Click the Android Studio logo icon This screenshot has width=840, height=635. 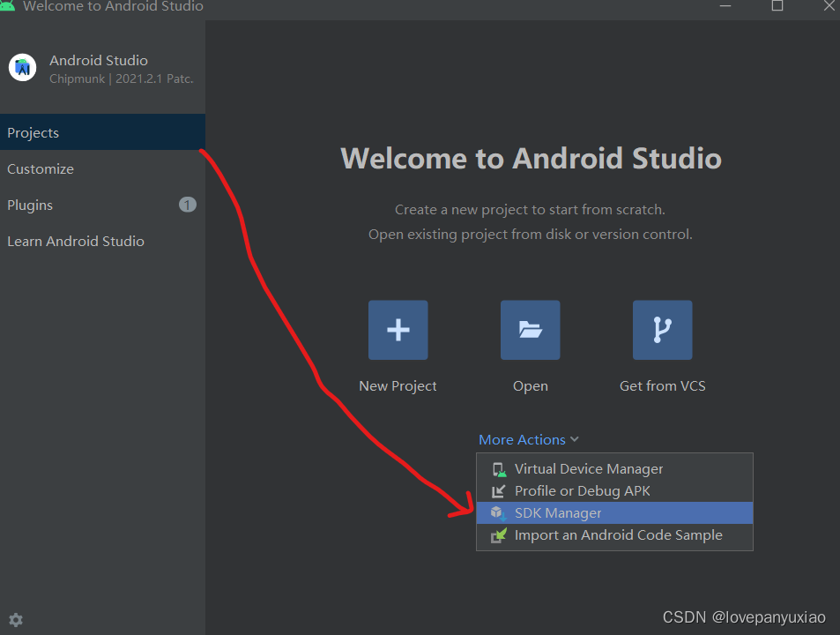point(23,68)
